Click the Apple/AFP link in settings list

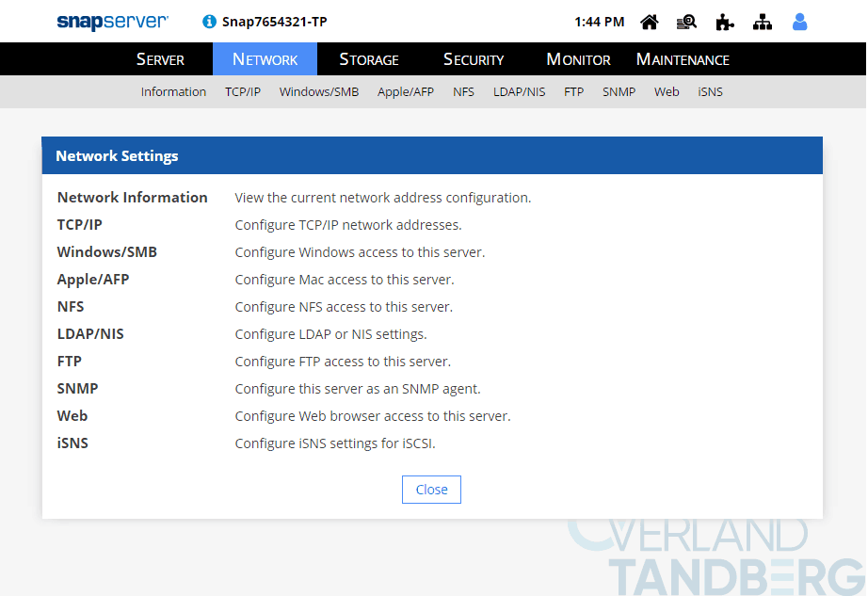(x=93, y=280)
